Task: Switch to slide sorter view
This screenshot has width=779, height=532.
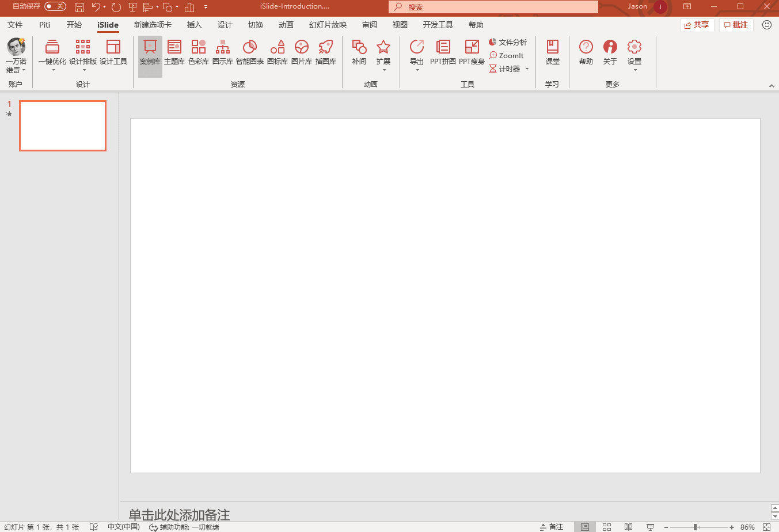Action: point(607,527)
